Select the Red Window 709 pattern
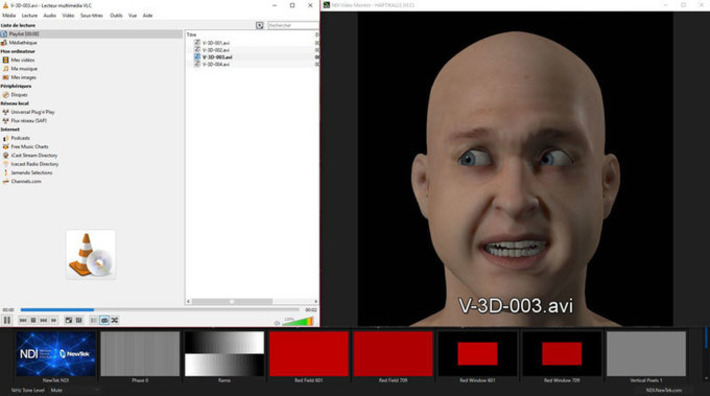 click(x=561, y=354)
